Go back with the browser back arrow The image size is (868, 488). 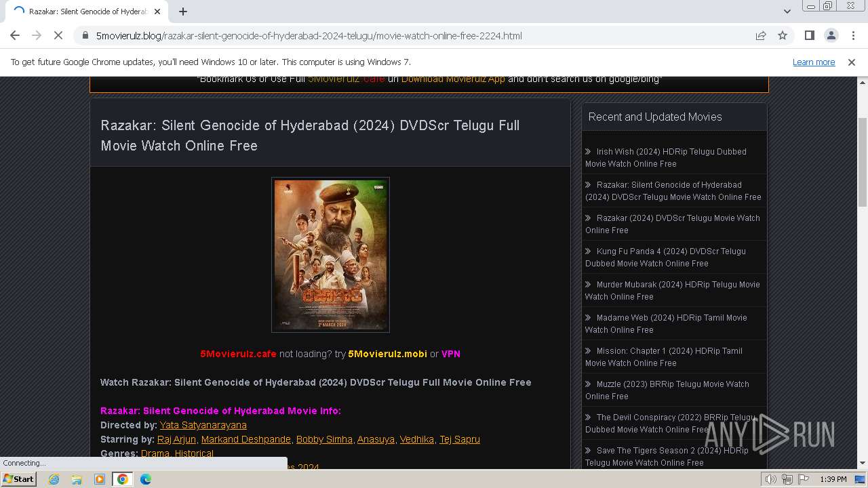click(15, 35)
